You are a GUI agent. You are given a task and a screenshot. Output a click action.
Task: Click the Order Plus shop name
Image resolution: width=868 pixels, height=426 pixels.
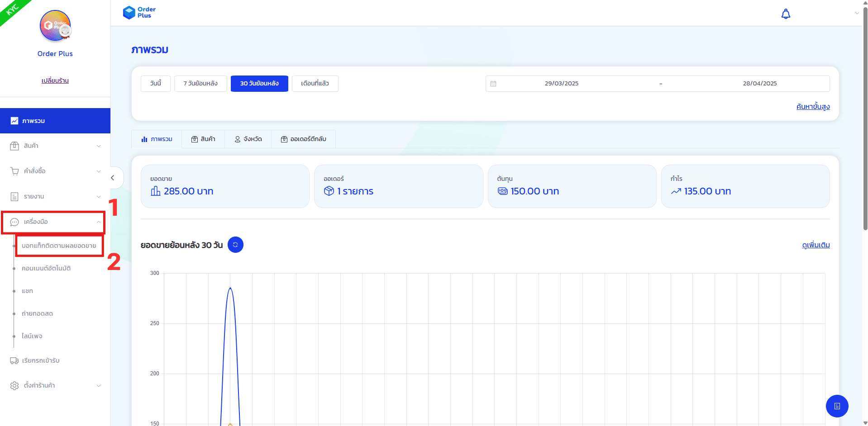tap(55, 53)
